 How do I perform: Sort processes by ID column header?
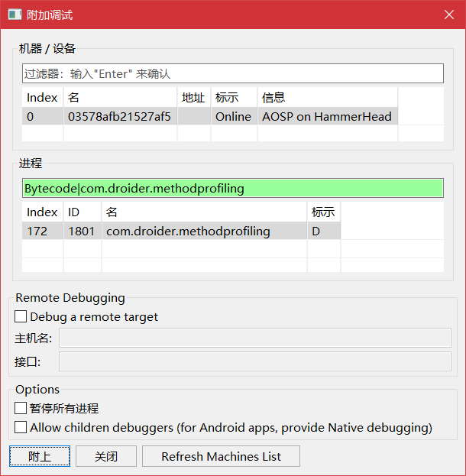(x=83, y=212)
